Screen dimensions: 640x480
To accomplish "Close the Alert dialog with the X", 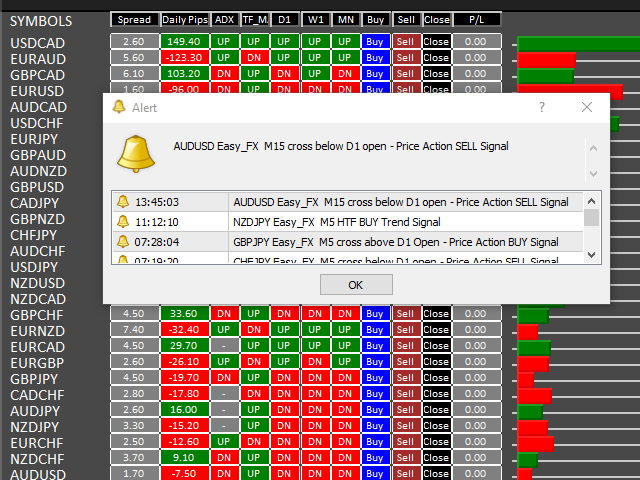I will pyautogui.click(x=587, y=107).
